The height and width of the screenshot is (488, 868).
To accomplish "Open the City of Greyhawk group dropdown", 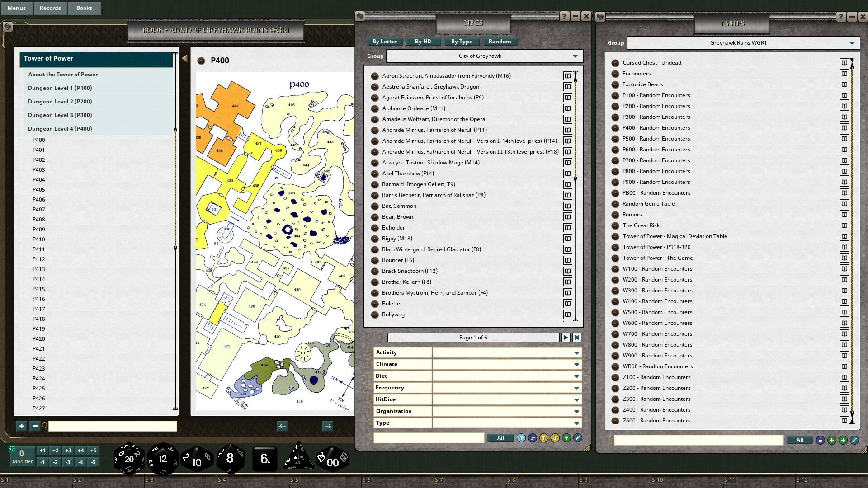I will coord(575,56).
